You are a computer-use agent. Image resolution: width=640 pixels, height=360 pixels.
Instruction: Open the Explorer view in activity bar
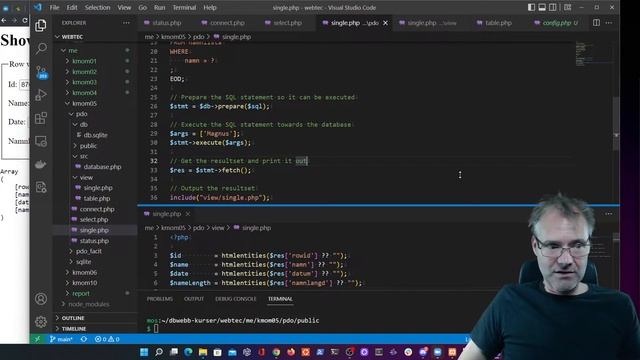40,26
